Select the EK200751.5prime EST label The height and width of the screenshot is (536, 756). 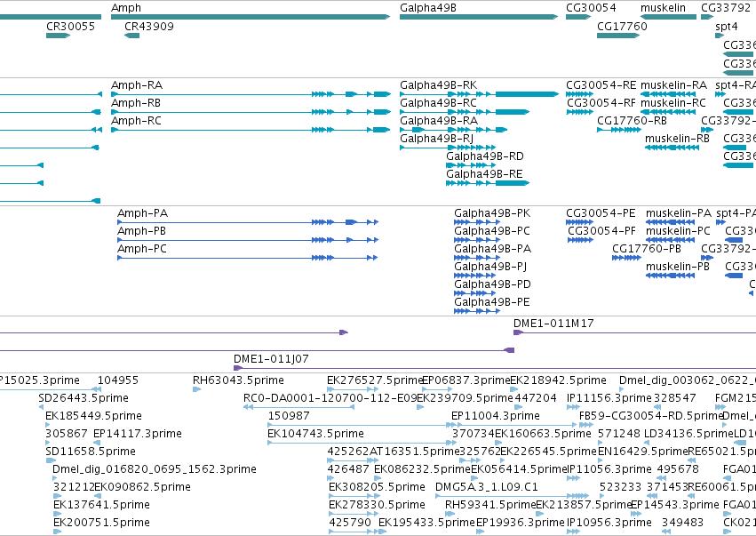(x=101, y=523)
